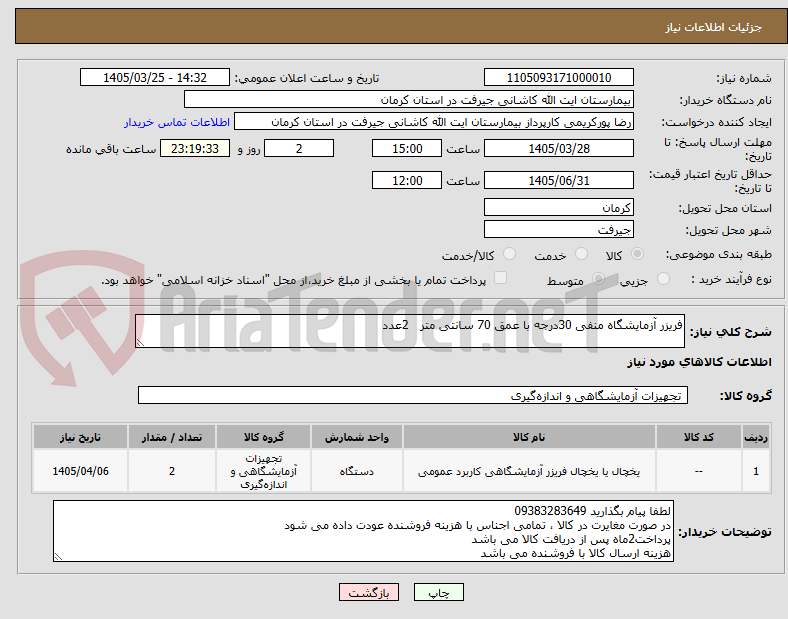Viewport: 788px width, 619px height.
Task: Select the کالا radio button
Action: coord(637,254)
